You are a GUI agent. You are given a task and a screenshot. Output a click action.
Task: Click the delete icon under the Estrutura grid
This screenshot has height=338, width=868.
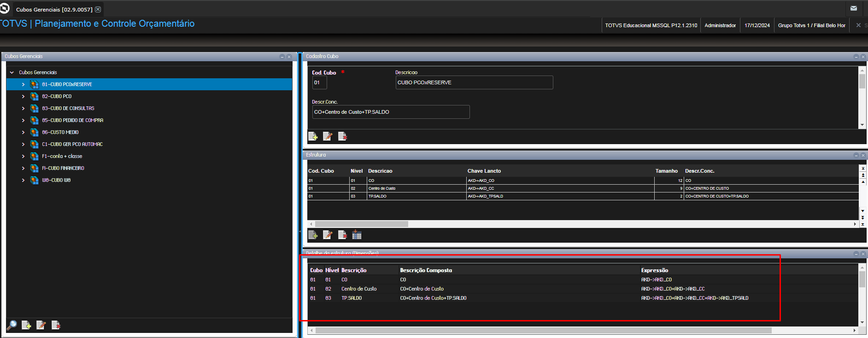[x=342, y=235]
